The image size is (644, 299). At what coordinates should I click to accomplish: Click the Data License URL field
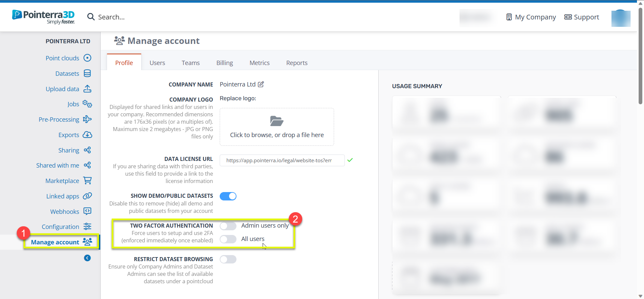click(282, 160)
